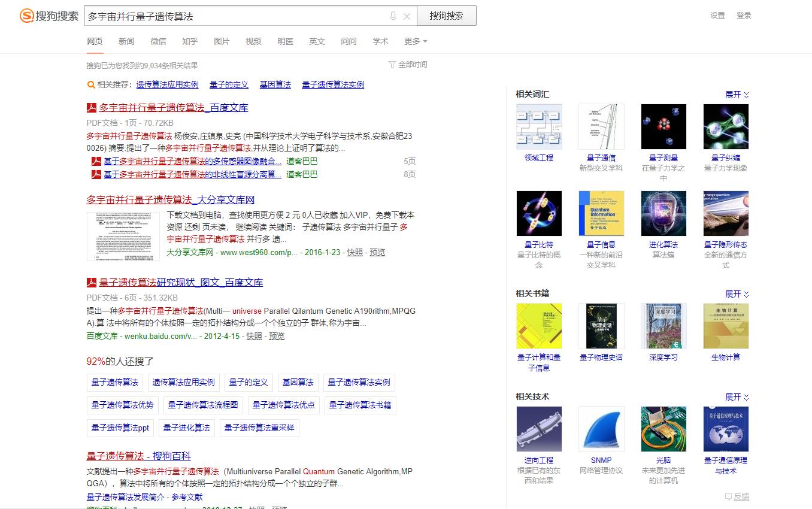Clear the search text using the X icon
The height and width of the screenshot is (509, 812).
[407, 16]
